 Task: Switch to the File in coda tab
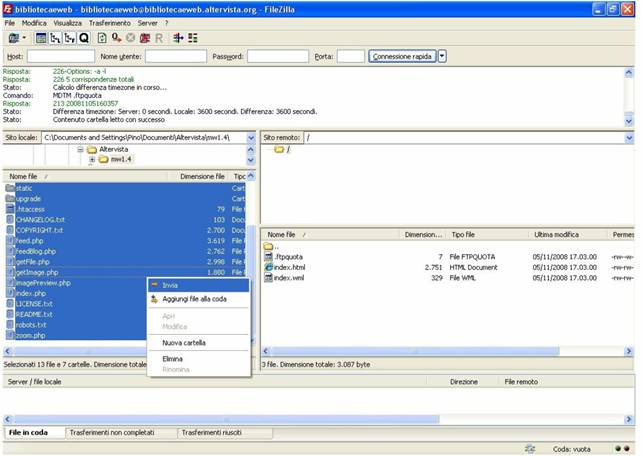34,433
